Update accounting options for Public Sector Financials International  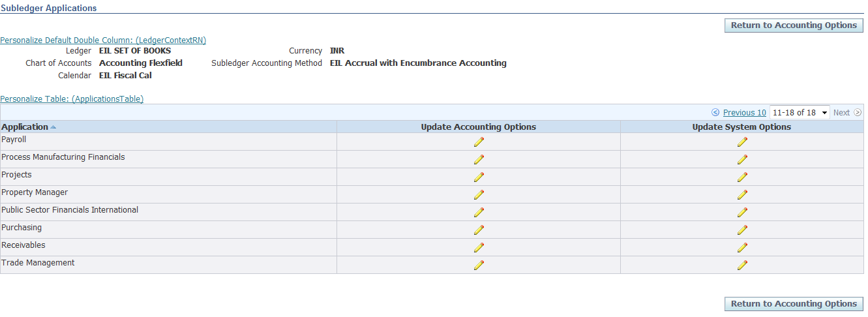(479, 212)
